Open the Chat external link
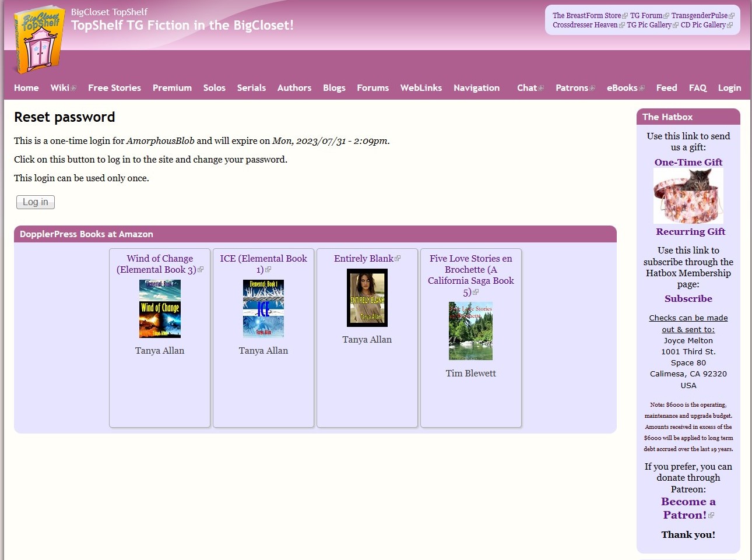Viewport: 752px width, 560px height. [527, 88]
